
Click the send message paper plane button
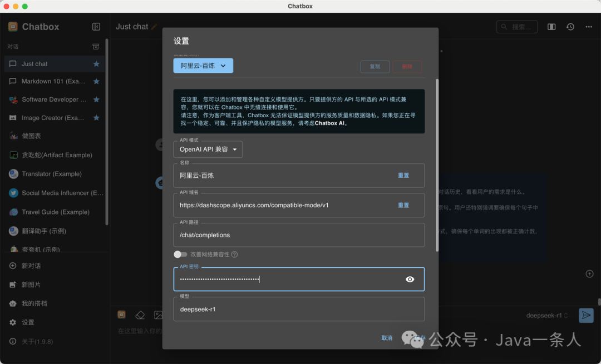coord(586,316)
